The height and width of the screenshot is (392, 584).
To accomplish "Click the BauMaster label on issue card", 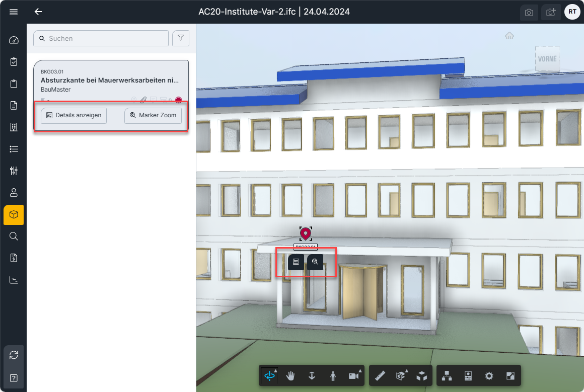I will (x=55, y=90).
